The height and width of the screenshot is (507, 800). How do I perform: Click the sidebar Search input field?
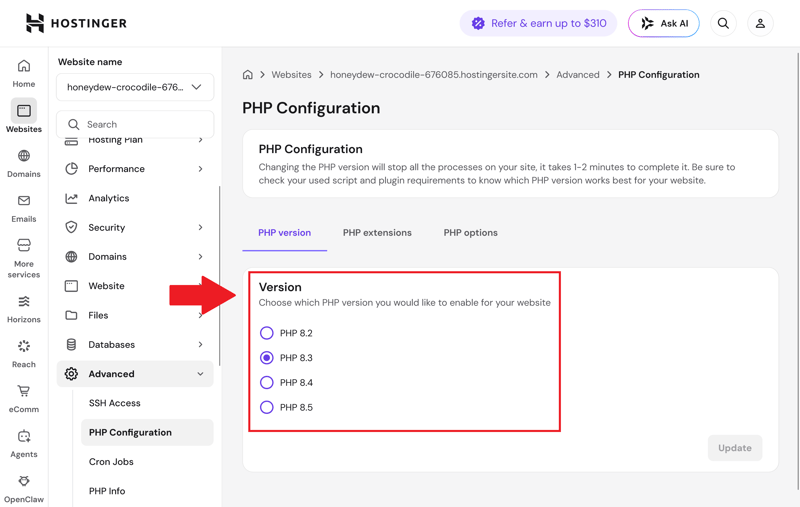[135, 124]
